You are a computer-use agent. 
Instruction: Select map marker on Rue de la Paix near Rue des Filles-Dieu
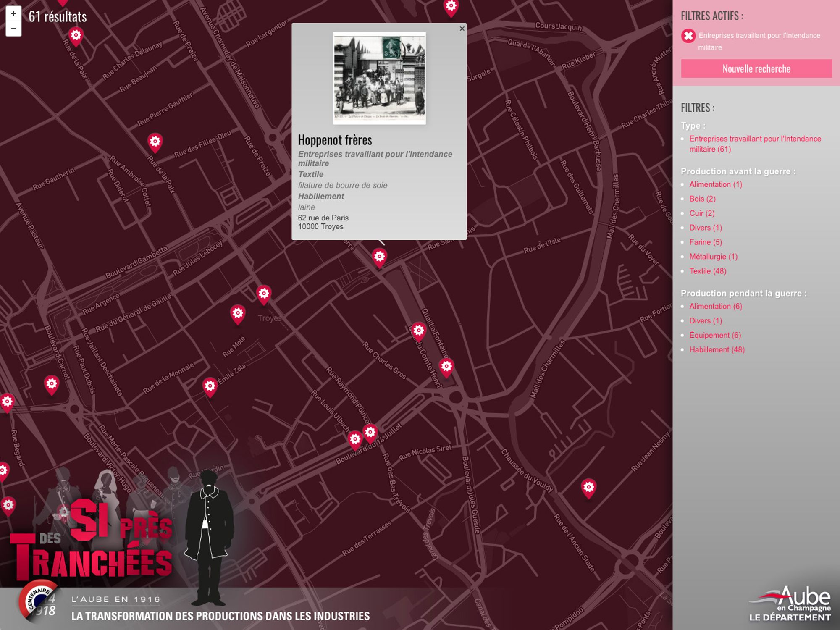(x=155, y=142)
